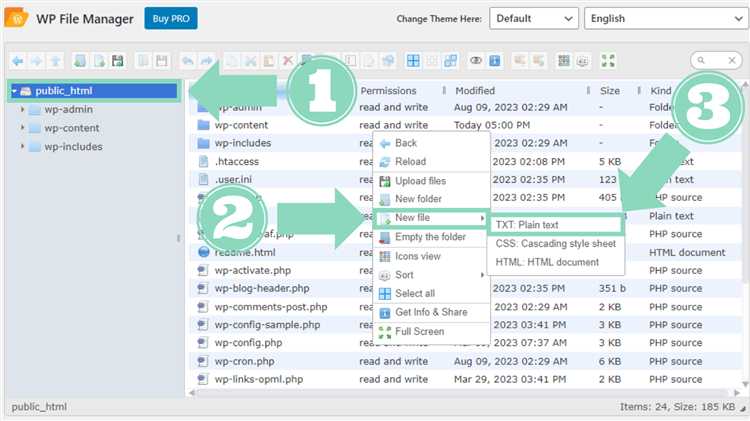Click the Preview eye toolbar icon
This screenshot has height=421, width=750.
[475, 61]
